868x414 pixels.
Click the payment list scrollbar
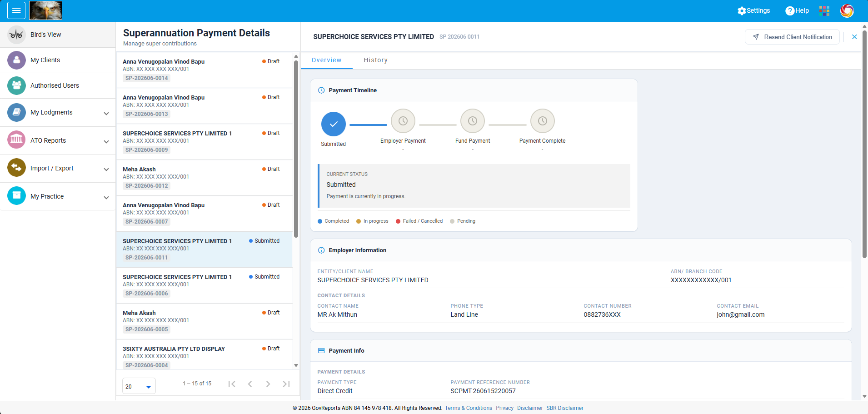click(296, 149)
